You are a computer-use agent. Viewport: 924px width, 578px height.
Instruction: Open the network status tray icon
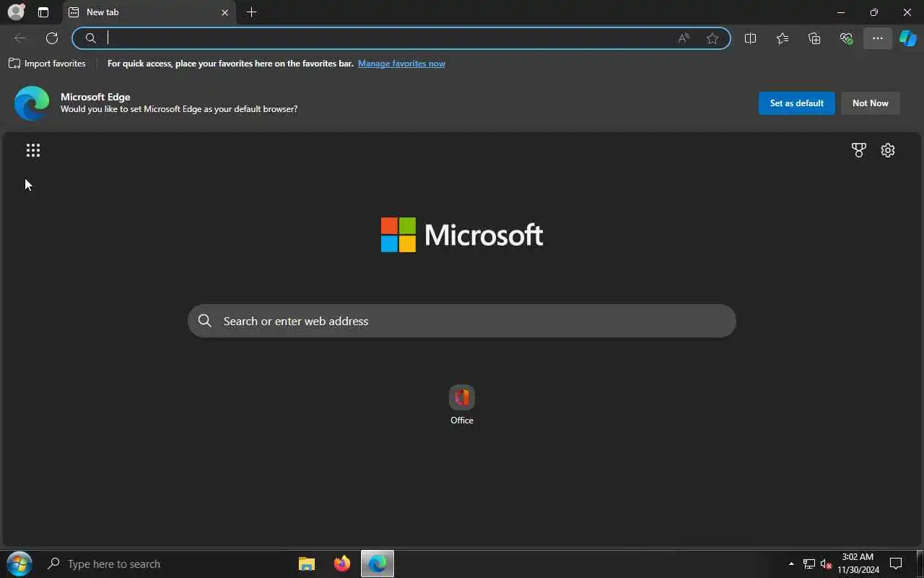point(808,564)
